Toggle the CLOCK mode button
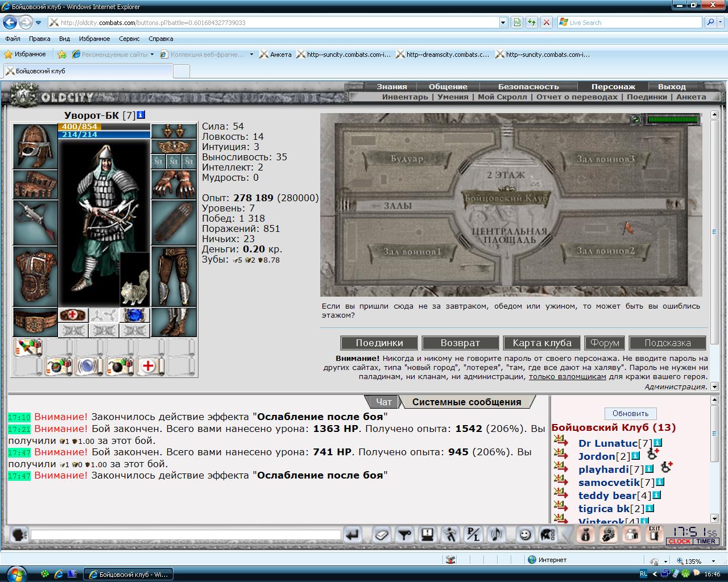The width and height of the screenshot is (728, 582). click(x=679, y=542)
